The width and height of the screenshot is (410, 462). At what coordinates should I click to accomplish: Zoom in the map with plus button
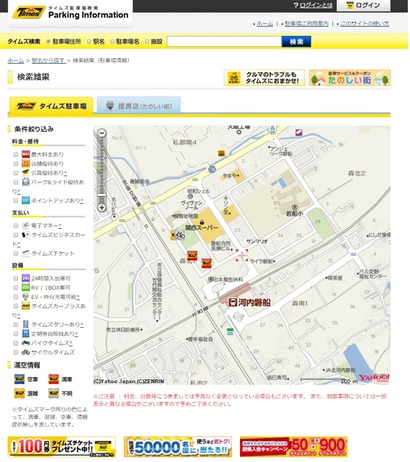pos(102,207)
